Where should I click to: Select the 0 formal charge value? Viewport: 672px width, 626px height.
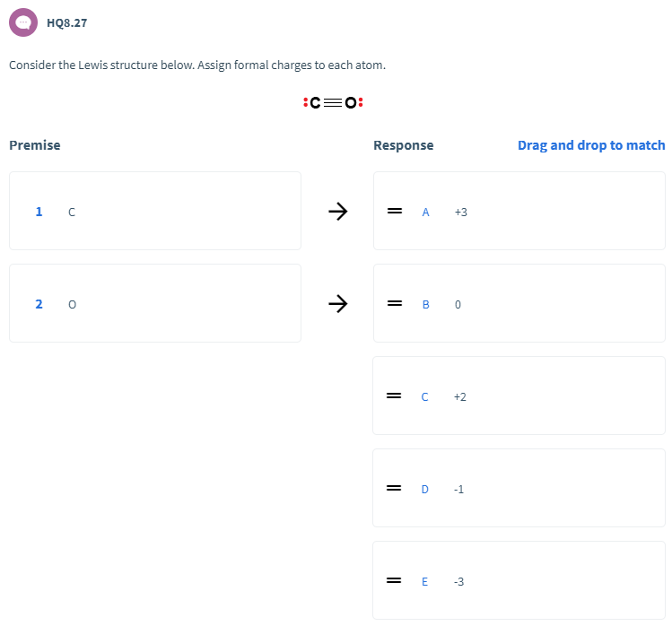[x=458, y=305]
